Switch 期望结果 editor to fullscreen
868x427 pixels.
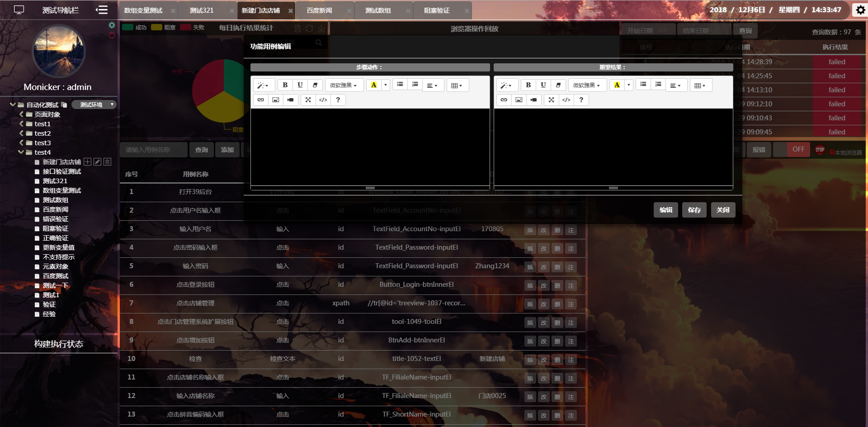552,100
